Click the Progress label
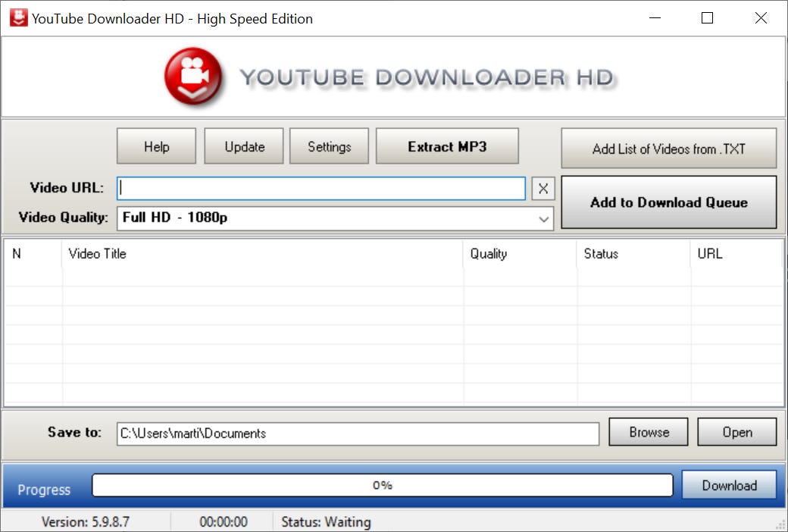 [x=44, y=490]
